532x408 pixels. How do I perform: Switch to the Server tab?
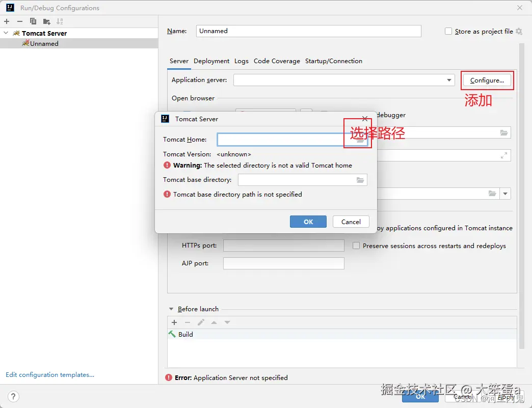[x=179, y=61]
